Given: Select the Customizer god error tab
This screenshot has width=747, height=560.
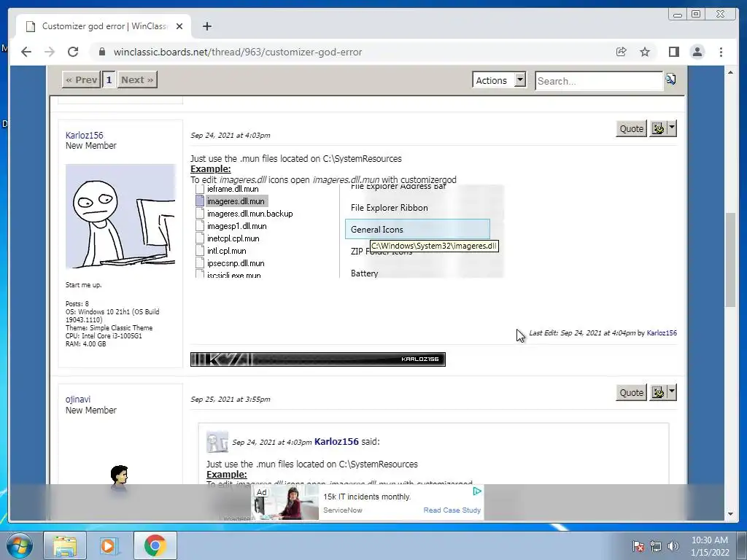Looking at the screenshot, I should coord(104,26).
